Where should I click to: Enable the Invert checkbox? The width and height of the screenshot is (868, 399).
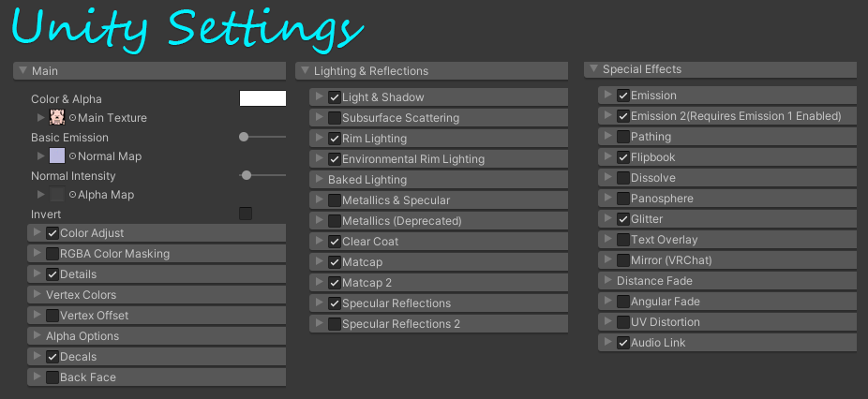point(246,214)
